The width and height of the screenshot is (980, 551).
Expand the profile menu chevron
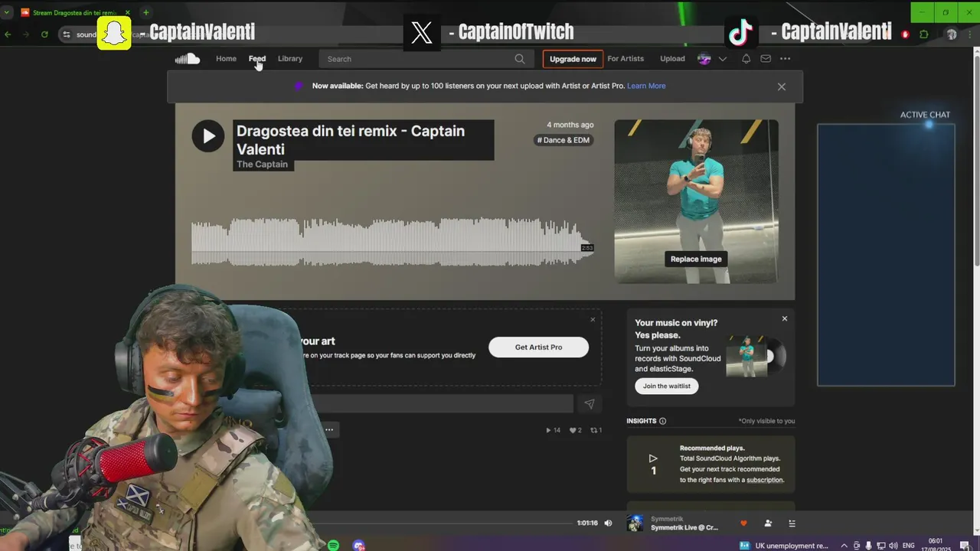(722, 59)
